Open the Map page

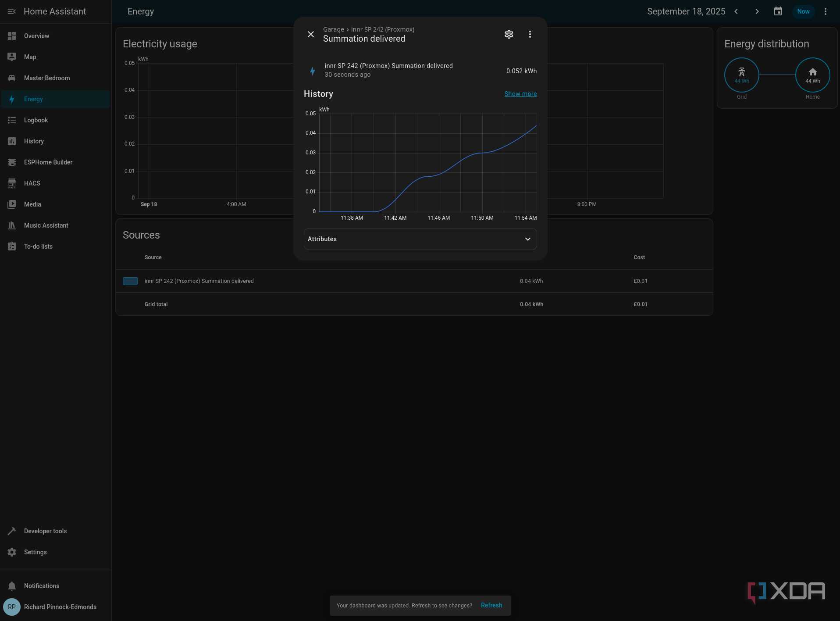(x=56, y=57)
